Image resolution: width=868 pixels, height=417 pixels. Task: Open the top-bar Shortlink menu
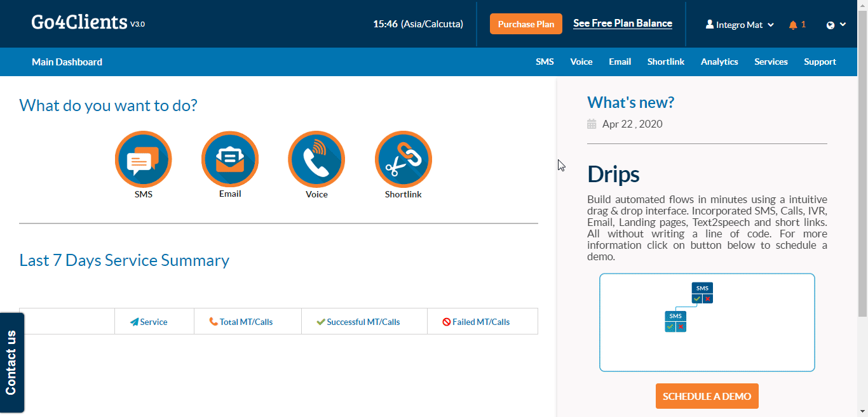(666, 62)
